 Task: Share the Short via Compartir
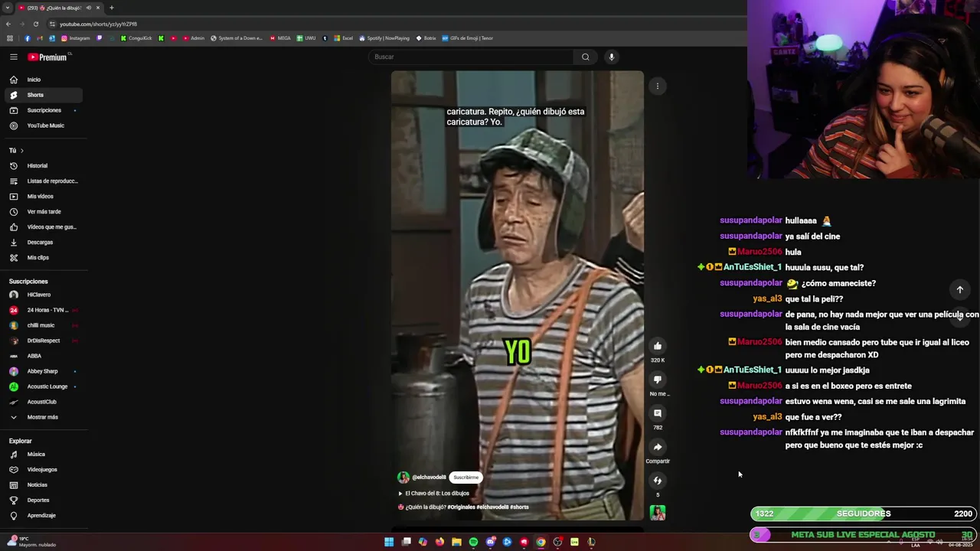tap(657, 447)
